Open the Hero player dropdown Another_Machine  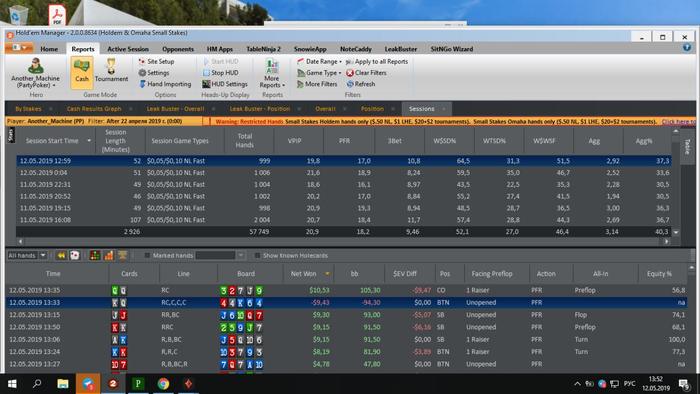coord(35,72)
